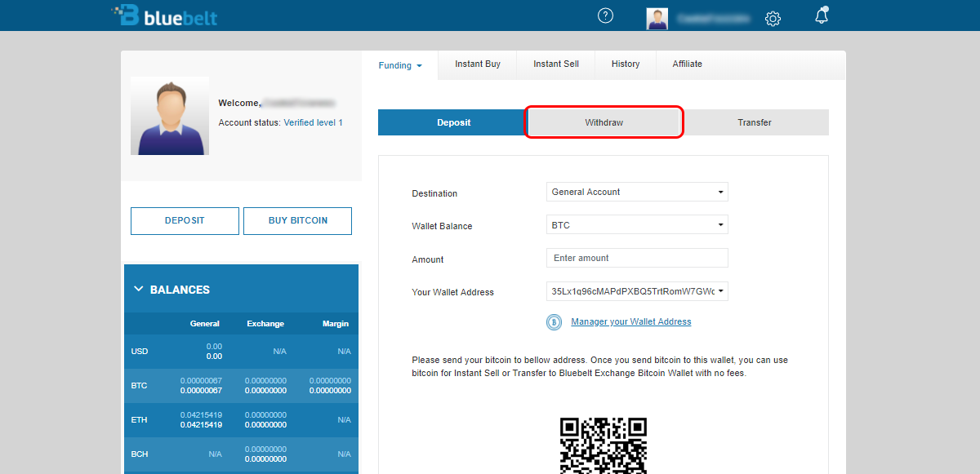Click the header user avatar
980x474 pixels.
tap(657, 19)
